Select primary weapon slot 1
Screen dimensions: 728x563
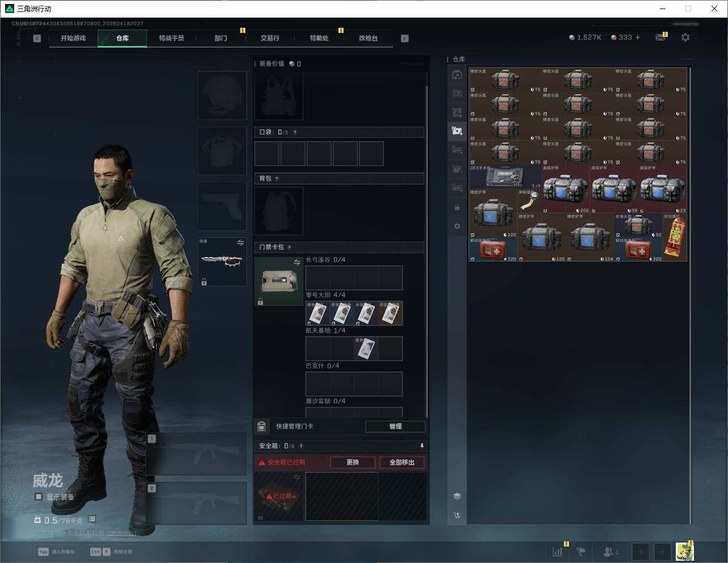pyautogui.click(x=196, y=454)
